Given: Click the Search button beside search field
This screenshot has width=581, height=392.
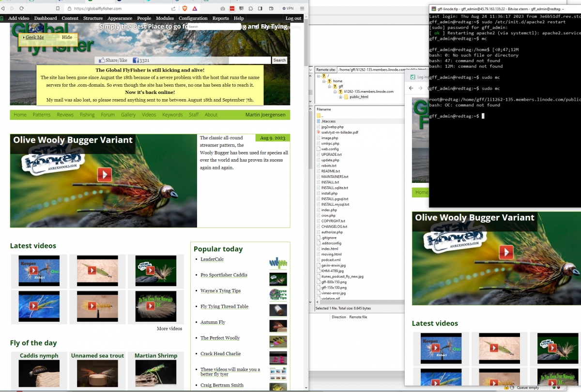Looking at the screenshot, I should (x=279, y=60).
